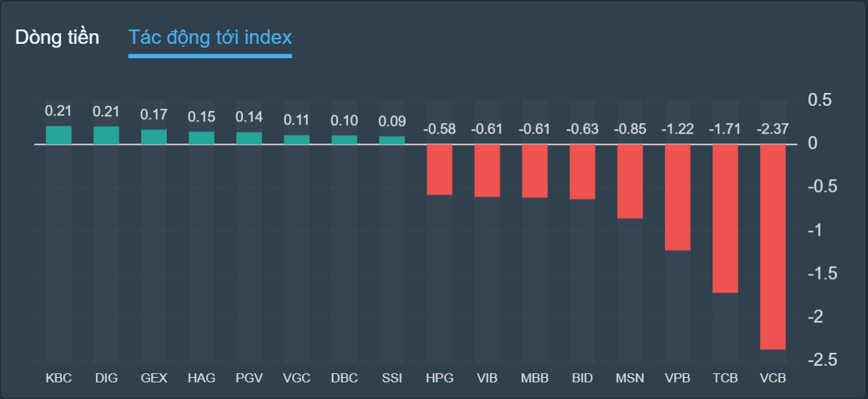
Task: Switch to the Dòng tiền tab
Action: pyautogui.click(x=57, y=37)
